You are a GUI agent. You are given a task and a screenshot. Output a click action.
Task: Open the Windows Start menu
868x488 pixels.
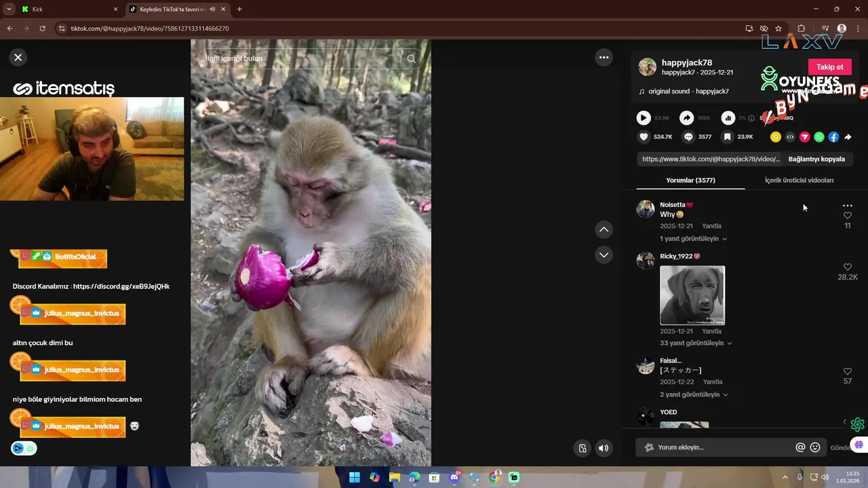point(355,478)
